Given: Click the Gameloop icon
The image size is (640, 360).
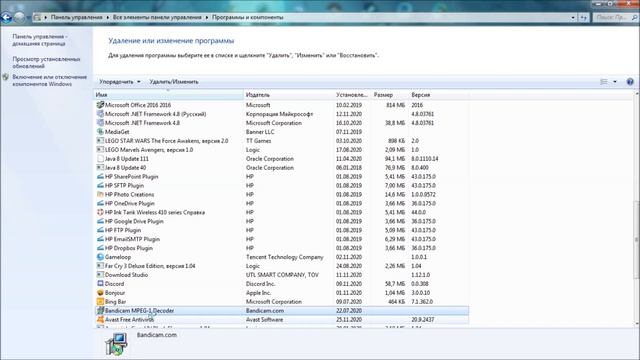Looking at the screenshot, I should pos(100,257).
